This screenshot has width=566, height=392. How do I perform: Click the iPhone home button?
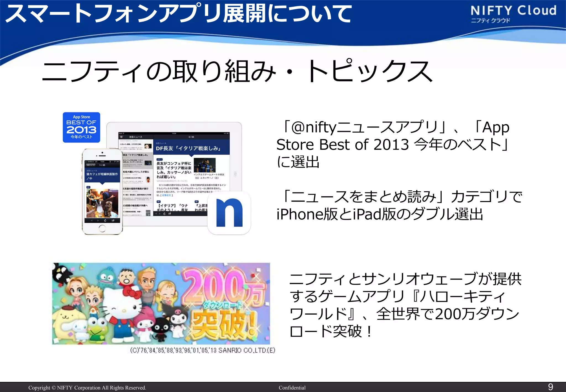[x=102, y=228]
